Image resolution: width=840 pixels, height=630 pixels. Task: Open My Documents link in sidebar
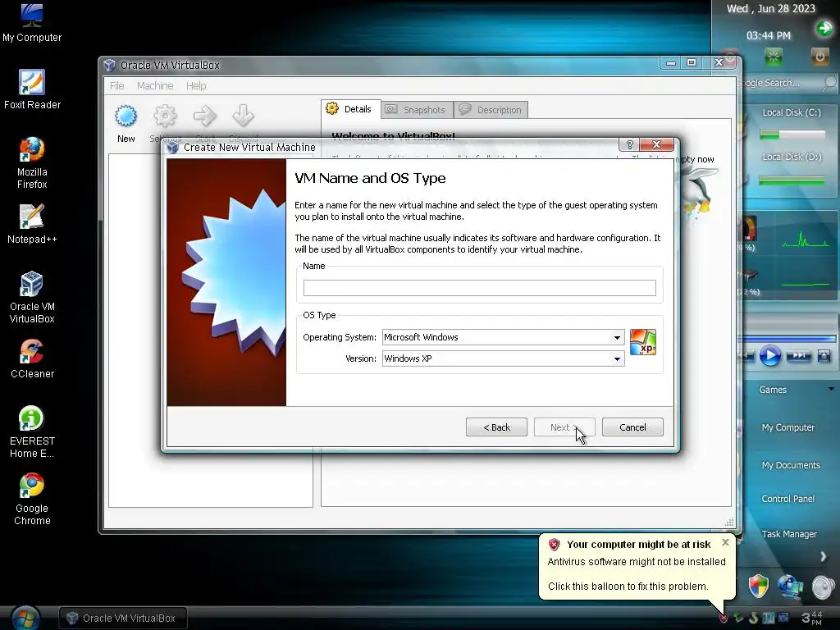791,465
